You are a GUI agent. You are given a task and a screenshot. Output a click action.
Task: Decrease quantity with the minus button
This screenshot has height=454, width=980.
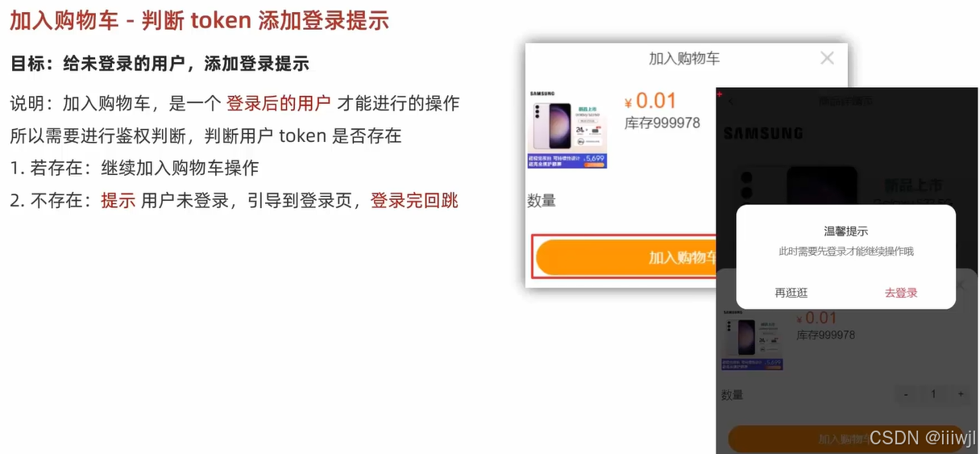(906, 394)
